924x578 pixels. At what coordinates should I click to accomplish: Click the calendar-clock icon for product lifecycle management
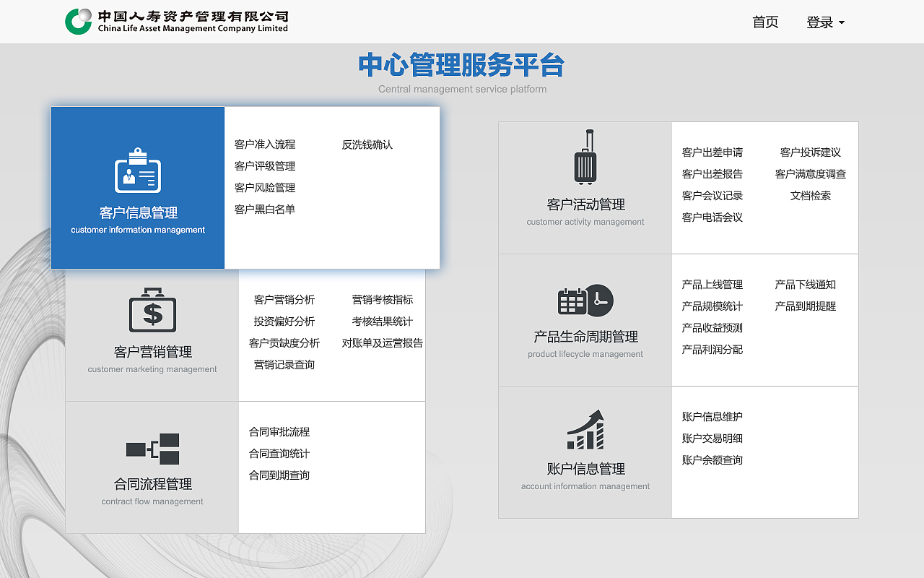(585, 302)
